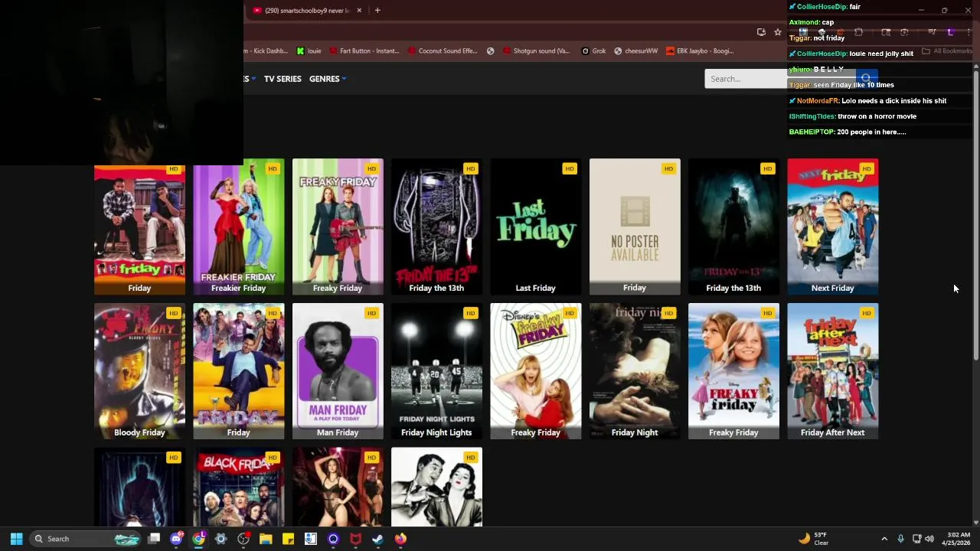Open the TV SERIES menu
The image size is (980, 551).
(x=283, y=79)
